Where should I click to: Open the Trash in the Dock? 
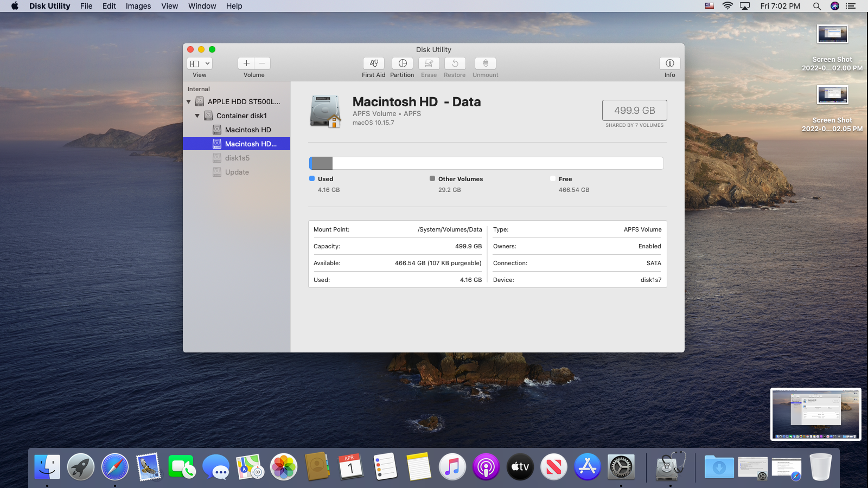(x=821, y=467)
